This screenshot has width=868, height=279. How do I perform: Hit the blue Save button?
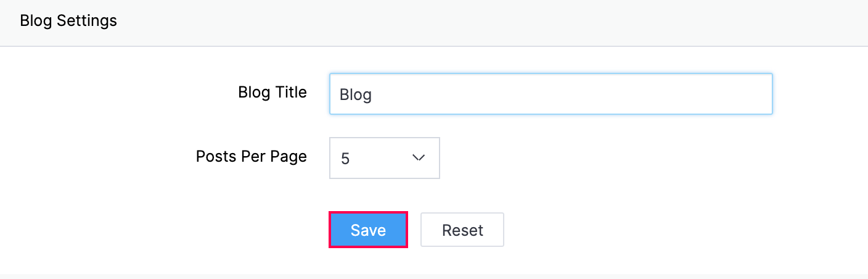(x=368, y=230)
